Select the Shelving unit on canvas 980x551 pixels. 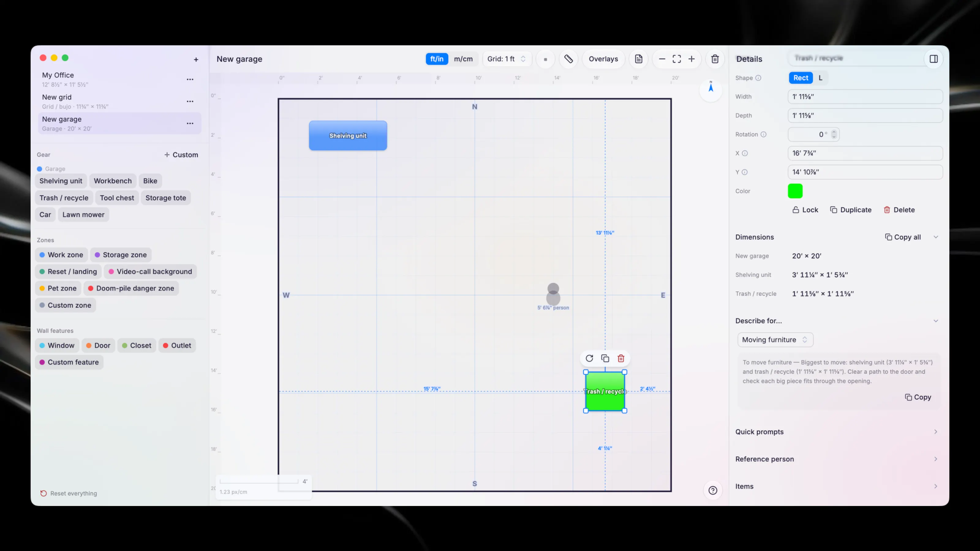click(348, 136)
